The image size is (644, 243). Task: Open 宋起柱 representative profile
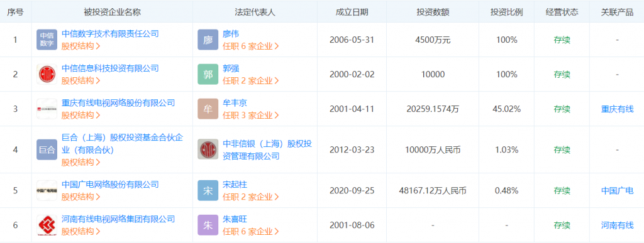click(x=235, y=185)
